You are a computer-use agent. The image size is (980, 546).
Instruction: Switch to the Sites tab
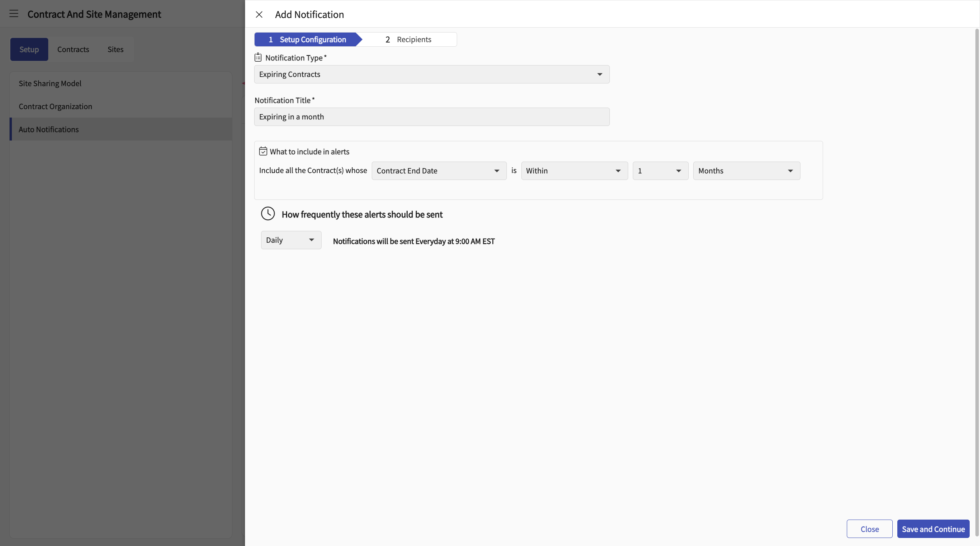(x=115, y=49)
